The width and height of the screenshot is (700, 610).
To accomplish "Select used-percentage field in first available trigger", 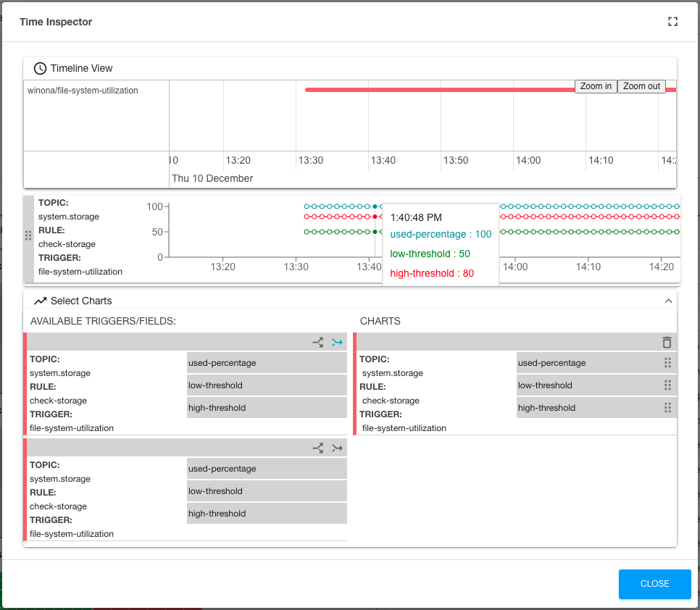I will pyautogui.click(x=266, y=363).
